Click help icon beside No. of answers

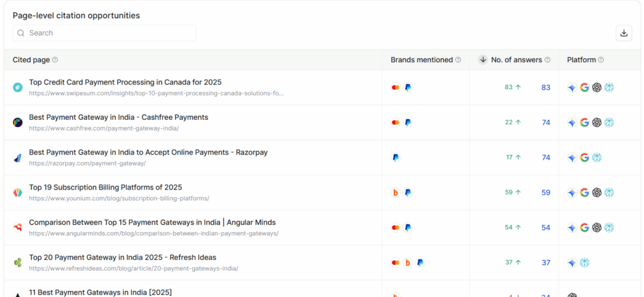click(x=547, y=60)
